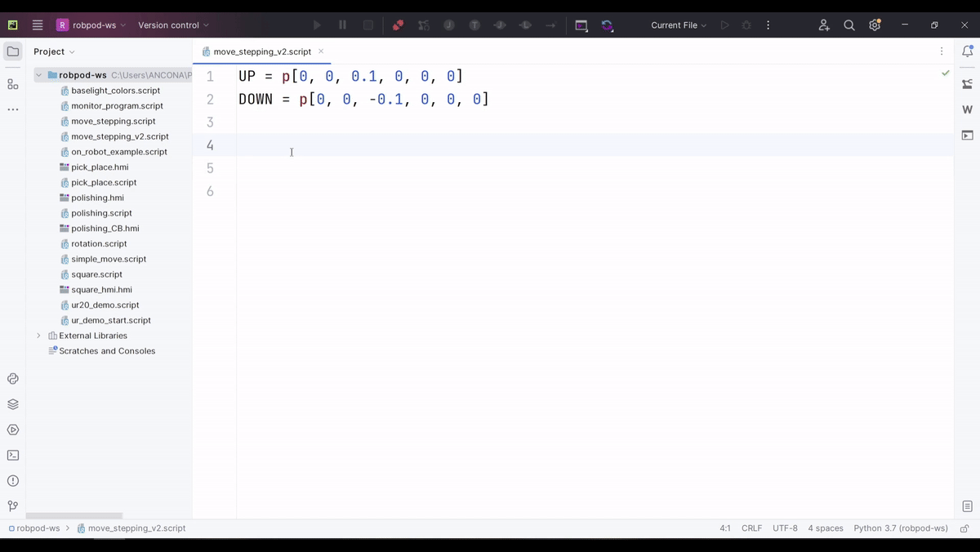
Task: Show notifications via the bell icon
Action: [967, 51]
